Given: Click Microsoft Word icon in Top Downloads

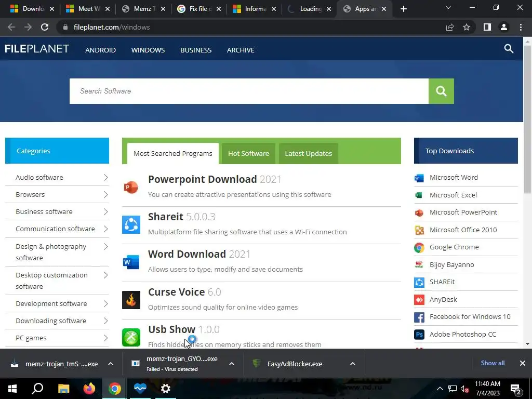Looking at the screenshot, I should click(x=419, y=178).
